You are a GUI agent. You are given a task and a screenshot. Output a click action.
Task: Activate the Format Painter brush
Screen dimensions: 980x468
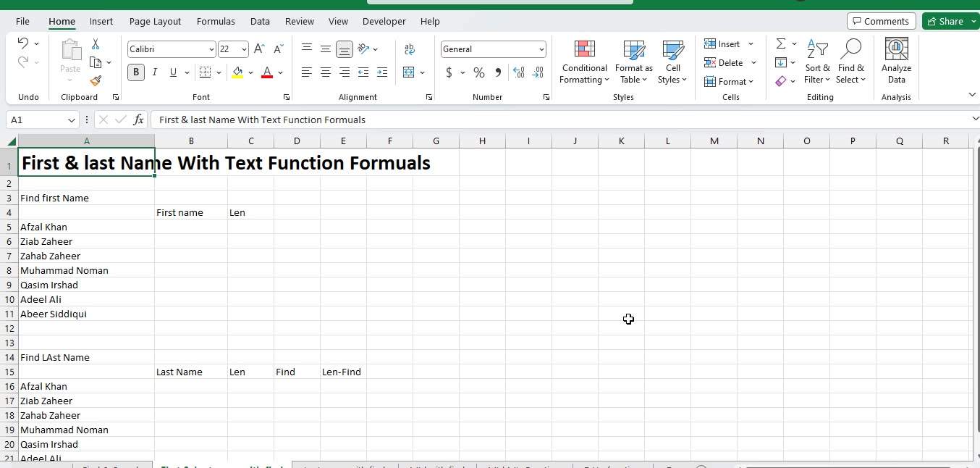[96, 81]
